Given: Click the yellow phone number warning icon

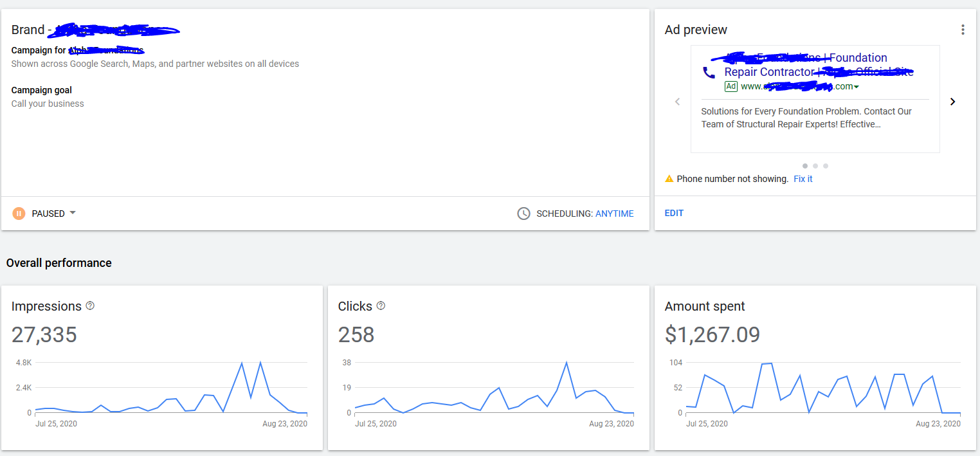Looking at the screenshot, I should (669, 179).
